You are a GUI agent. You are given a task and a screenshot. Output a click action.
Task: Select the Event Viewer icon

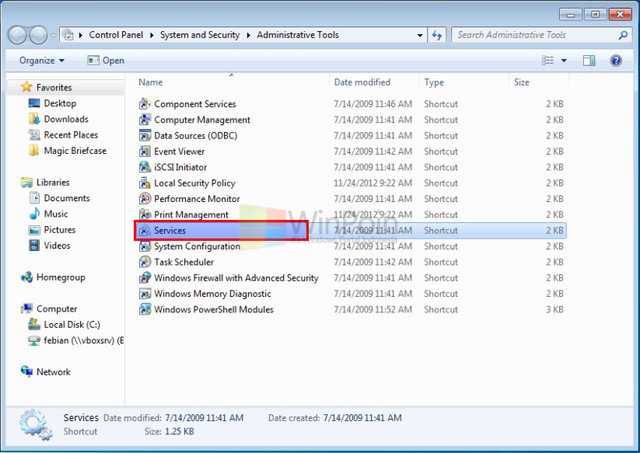(144, 151)
